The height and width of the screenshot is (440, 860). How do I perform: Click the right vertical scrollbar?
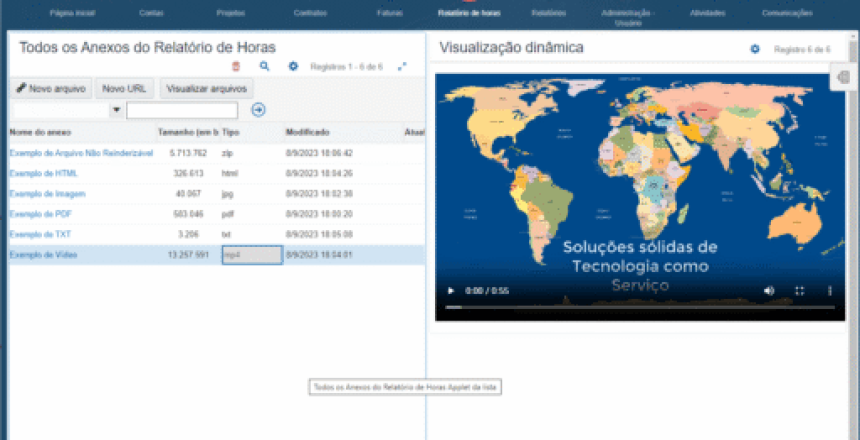pos(853,236)
